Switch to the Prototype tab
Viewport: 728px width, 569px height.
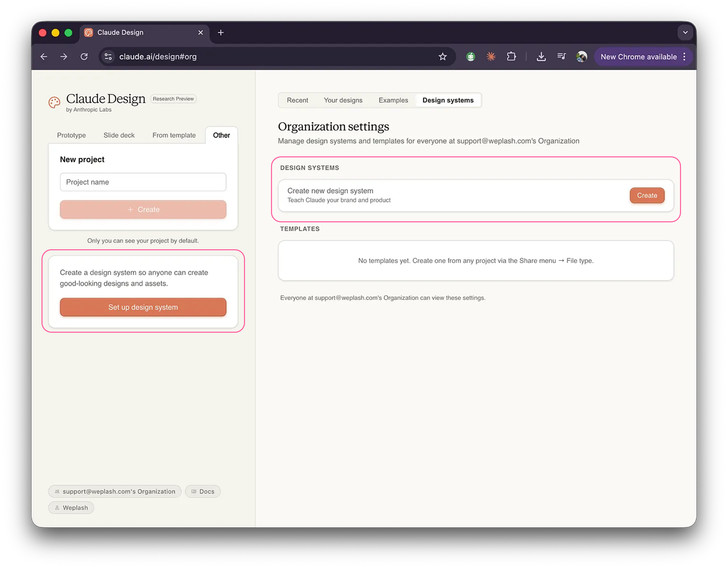tap(71, 135)
